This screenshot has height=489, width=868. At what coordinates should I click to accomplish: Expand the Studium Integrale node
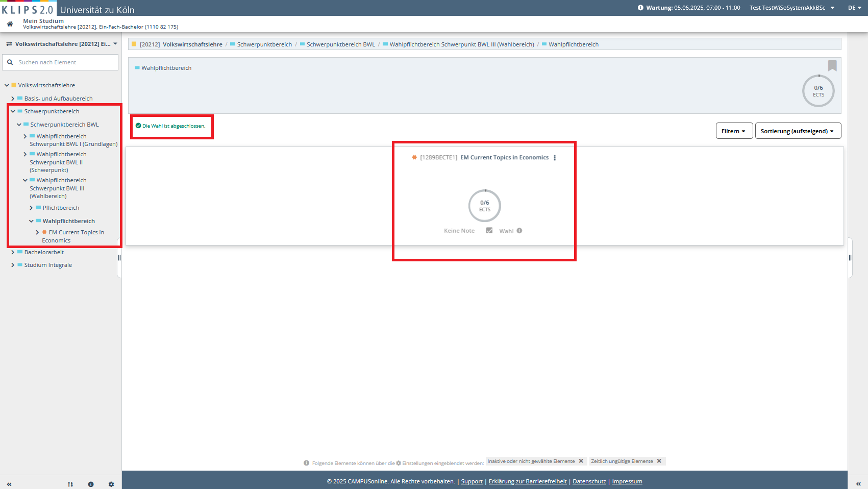pos(13,265)
